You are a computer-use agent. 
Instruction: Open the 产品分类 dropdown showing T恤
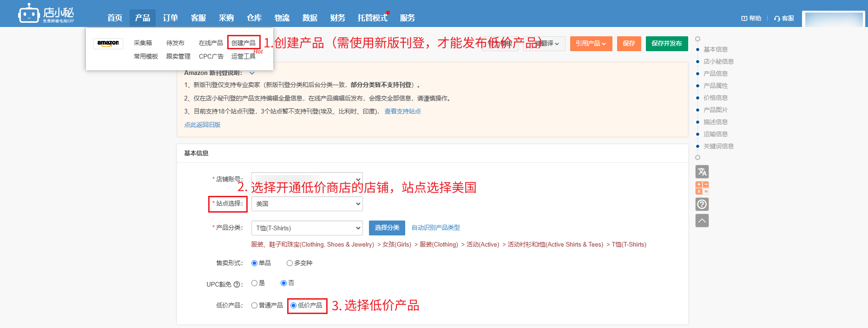[x=307, y=228]
